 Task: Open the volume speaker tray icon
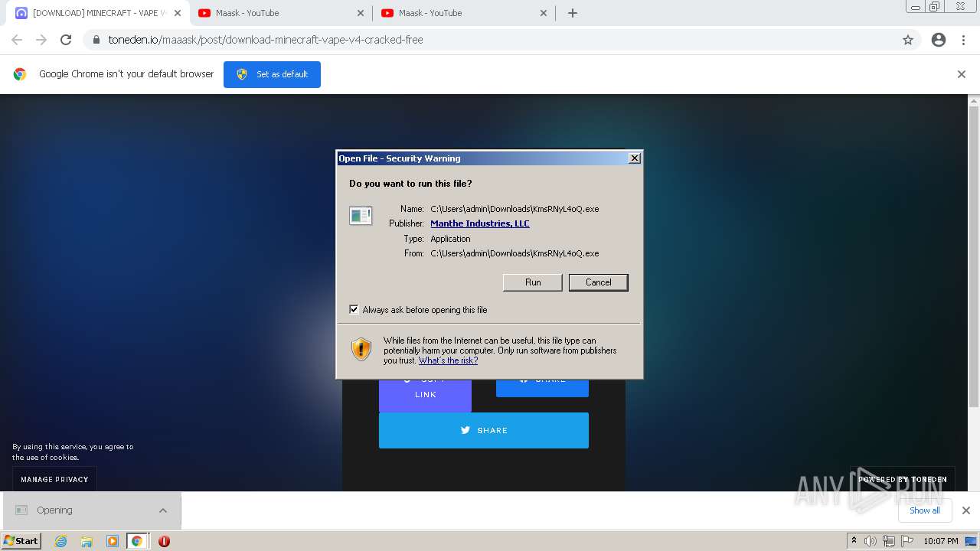(871, 541)
